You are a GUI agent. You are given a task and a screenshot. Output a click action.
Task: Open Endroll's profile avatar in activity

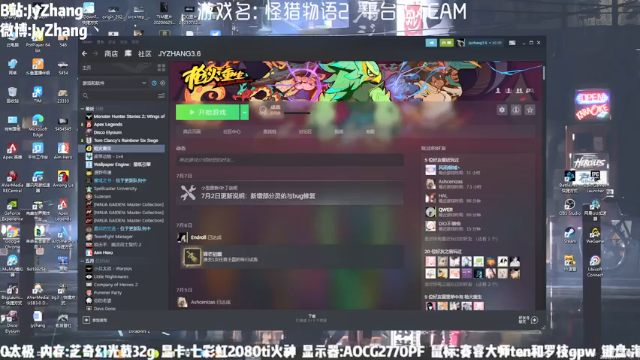(x=182, y=237)
